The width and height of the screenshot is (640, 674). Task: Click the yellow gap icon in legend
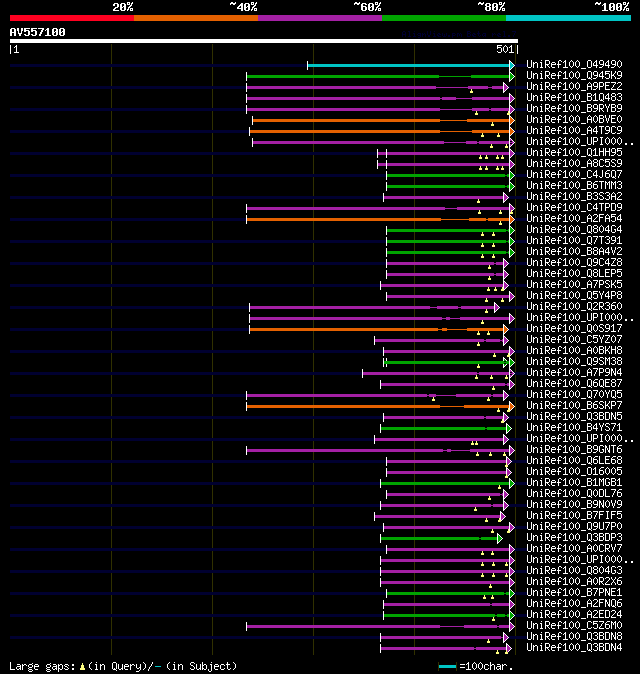tap(82, 667)
